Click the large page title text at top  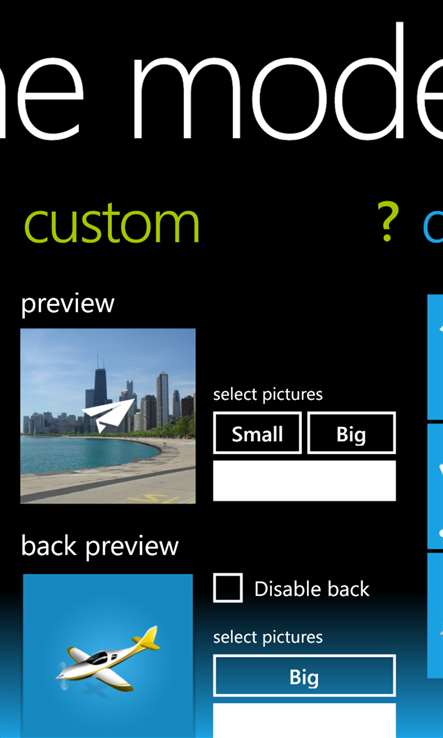tap(221, 85)
